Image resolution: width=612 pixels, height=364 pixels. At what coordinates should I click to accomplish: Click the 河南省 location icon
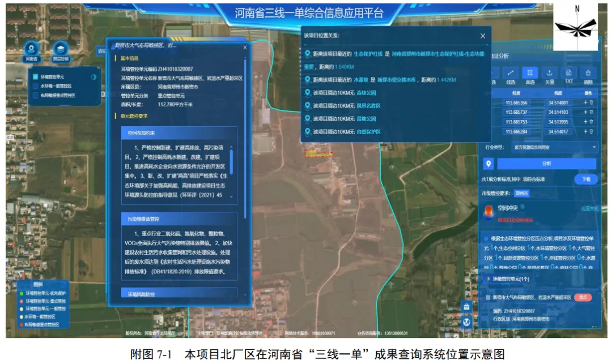(x=32, y=49)
